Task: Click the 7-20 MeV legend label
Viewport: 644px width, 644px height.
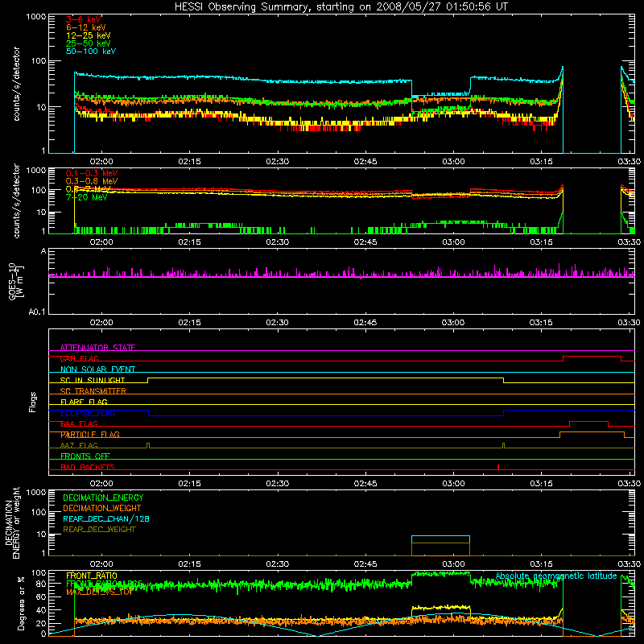Action: click(87, 197)
